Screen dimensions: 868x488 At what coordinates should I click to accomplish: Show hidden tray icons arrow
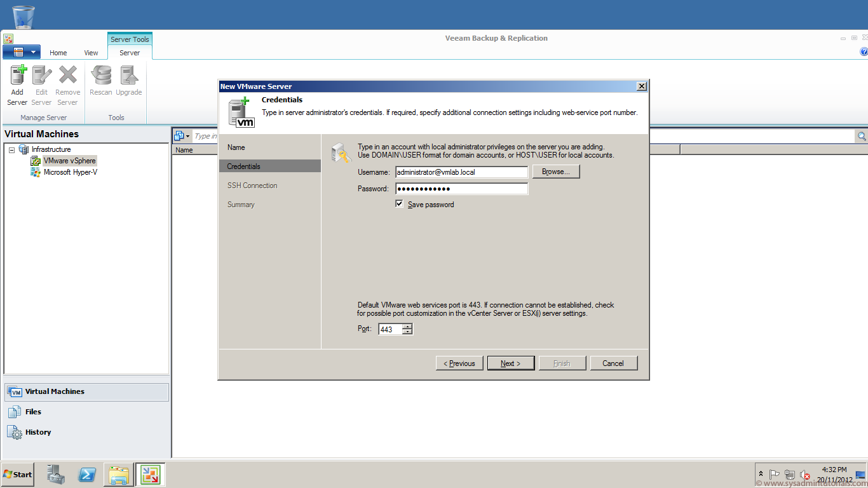point(761,474)
